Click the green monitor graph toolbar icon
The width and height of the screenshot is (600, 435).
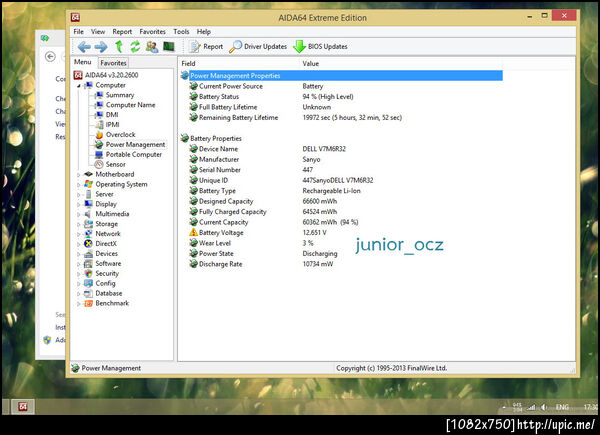tap(169, 46)
